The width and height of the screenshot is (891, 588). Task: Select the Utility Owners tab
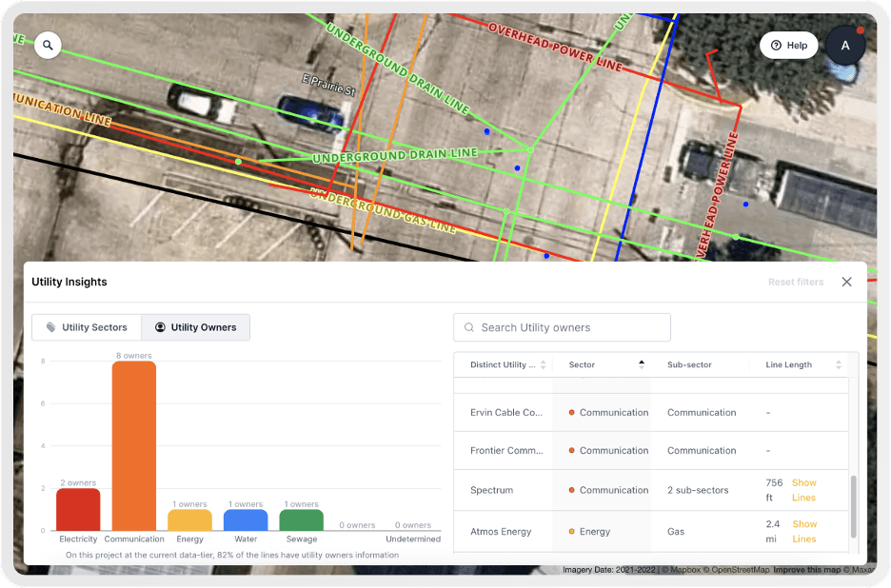pos(195,327)
